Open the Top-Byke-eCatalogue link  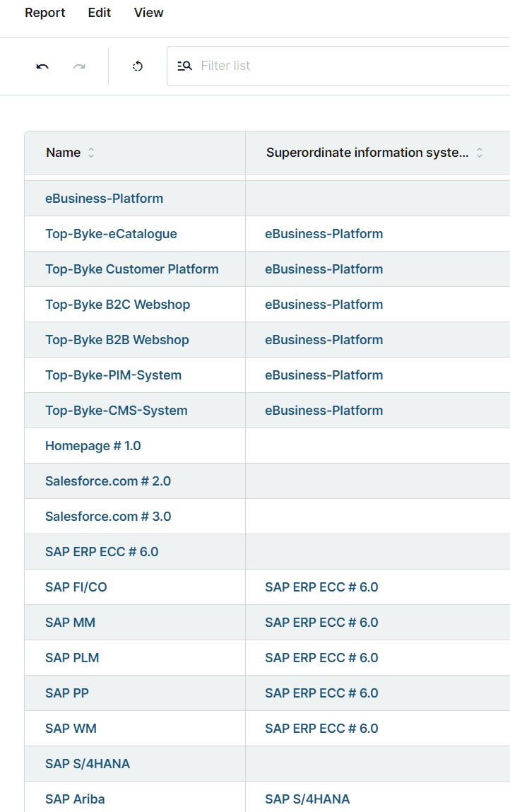111,234
